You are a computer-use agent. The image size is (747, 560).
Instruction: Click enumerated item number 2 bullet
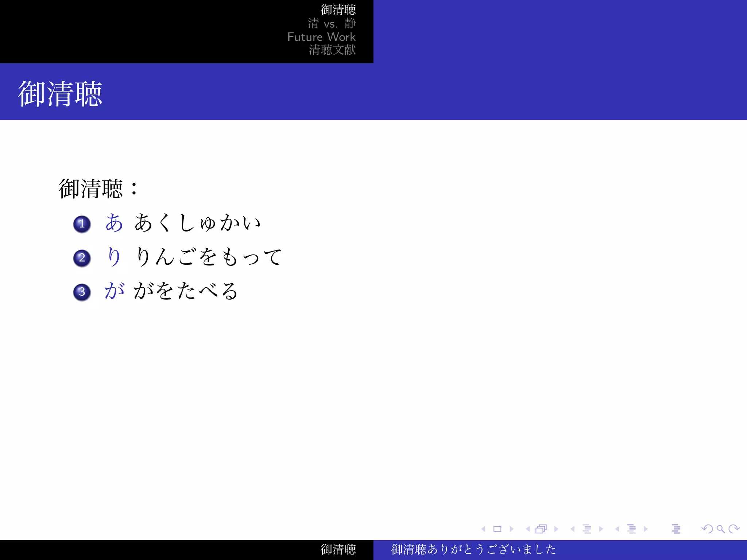82,258
